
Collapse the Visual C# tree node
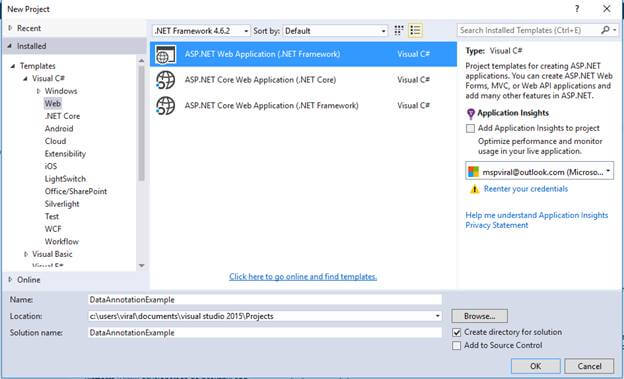pyautogui.click(x=25, y=78)
